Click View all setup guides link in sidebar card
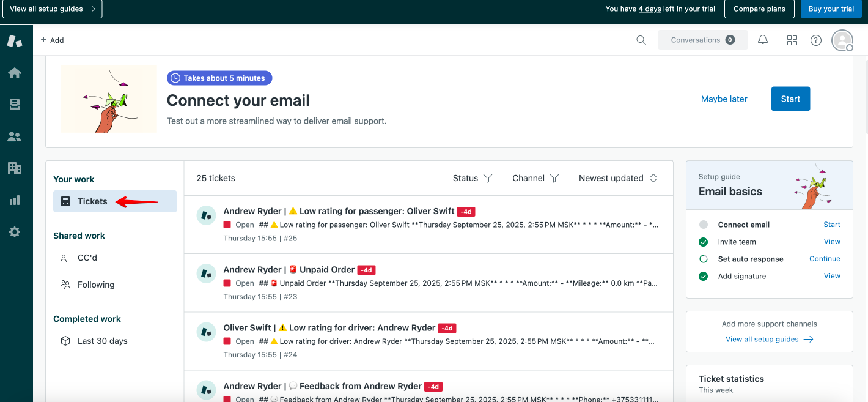The height and width of the screenshot is (402, 868). 769,339
